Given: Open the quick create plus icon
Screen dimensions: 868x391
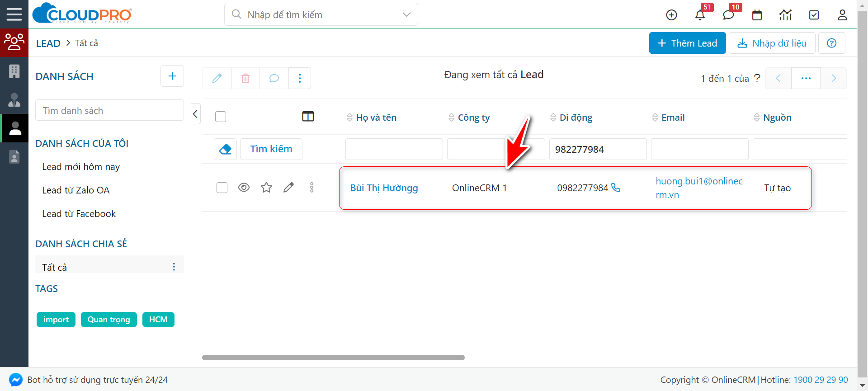Looking at the screenshot, I should 672,15.
